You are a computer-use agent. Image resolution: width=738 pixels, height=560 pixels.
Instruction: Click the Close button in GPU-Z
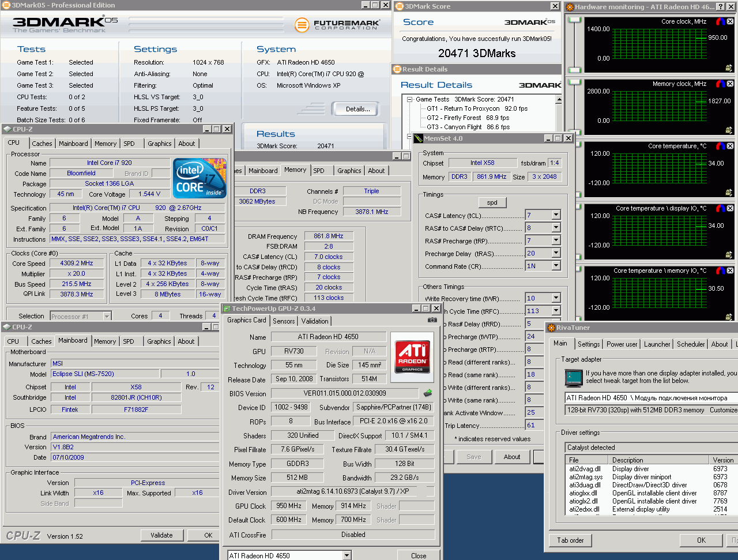coord(419,556)
